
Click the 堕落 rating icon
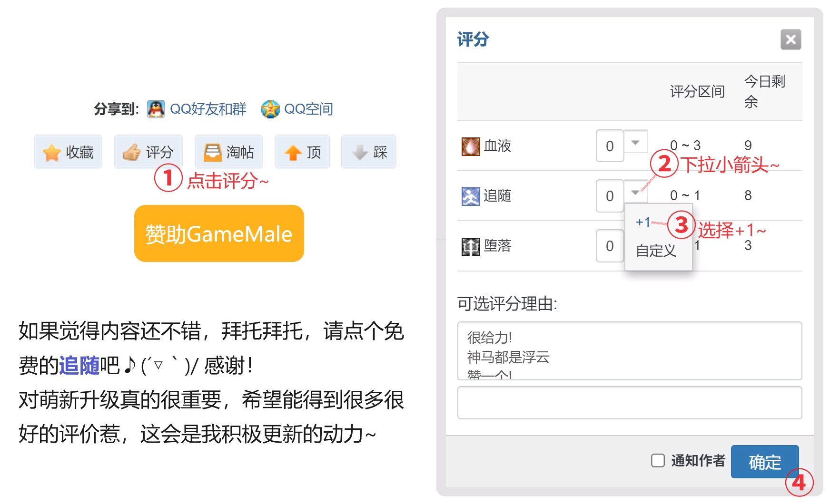click(471, 246)
